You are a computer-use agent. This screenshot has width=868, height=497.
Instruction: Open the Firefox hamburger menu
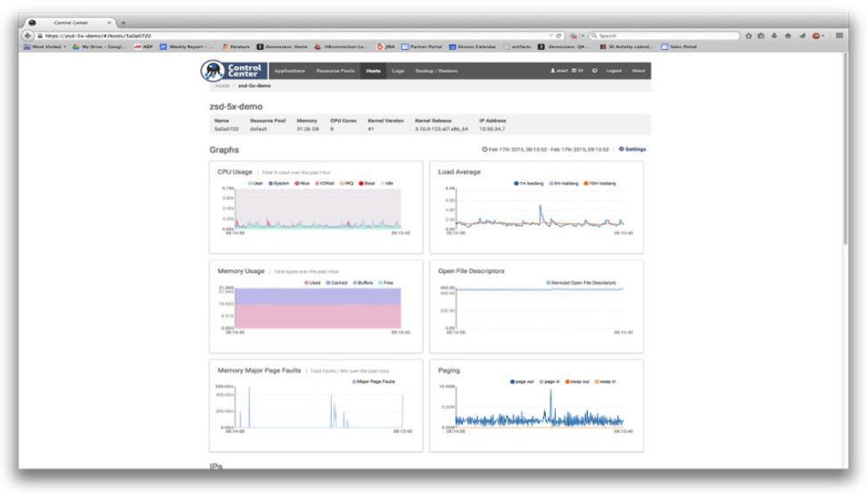coord(839,36)
